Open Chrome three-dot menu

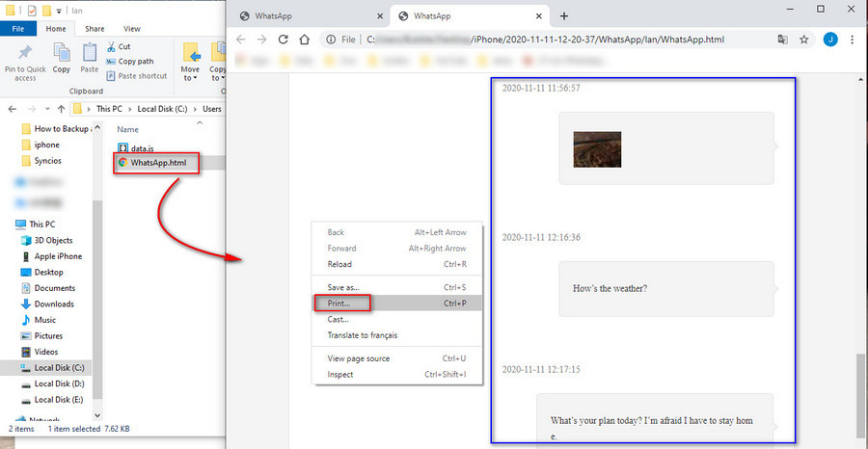(x=853, y=40)
